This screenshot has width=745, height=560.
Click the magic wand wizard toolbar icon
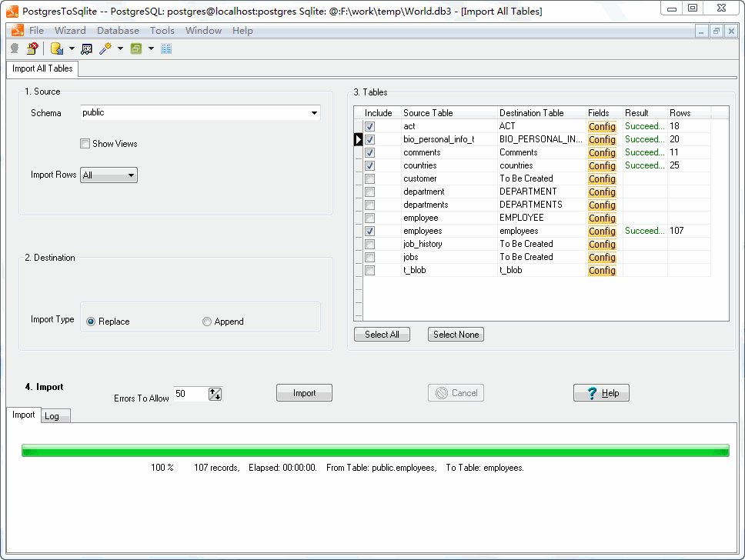105,48
